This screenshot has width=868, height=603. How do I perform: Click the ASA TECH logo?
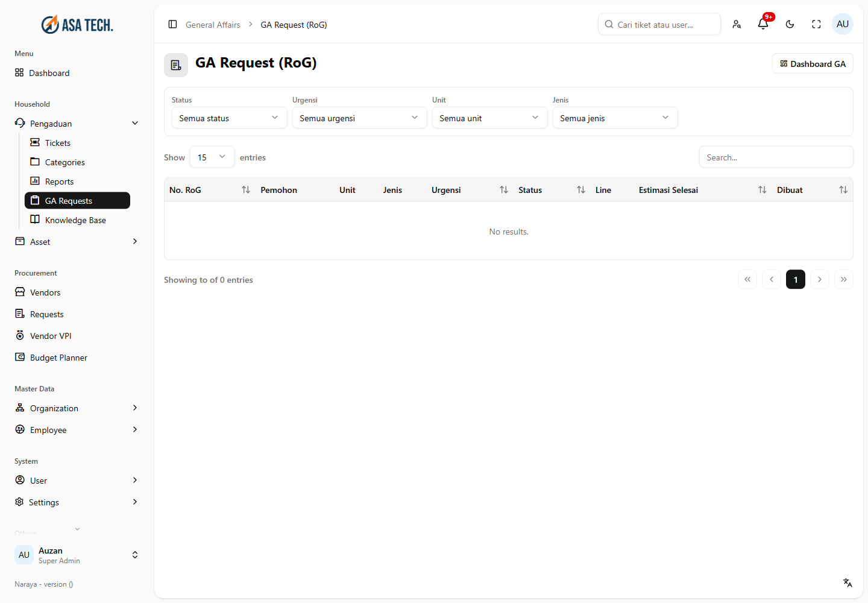77,25
